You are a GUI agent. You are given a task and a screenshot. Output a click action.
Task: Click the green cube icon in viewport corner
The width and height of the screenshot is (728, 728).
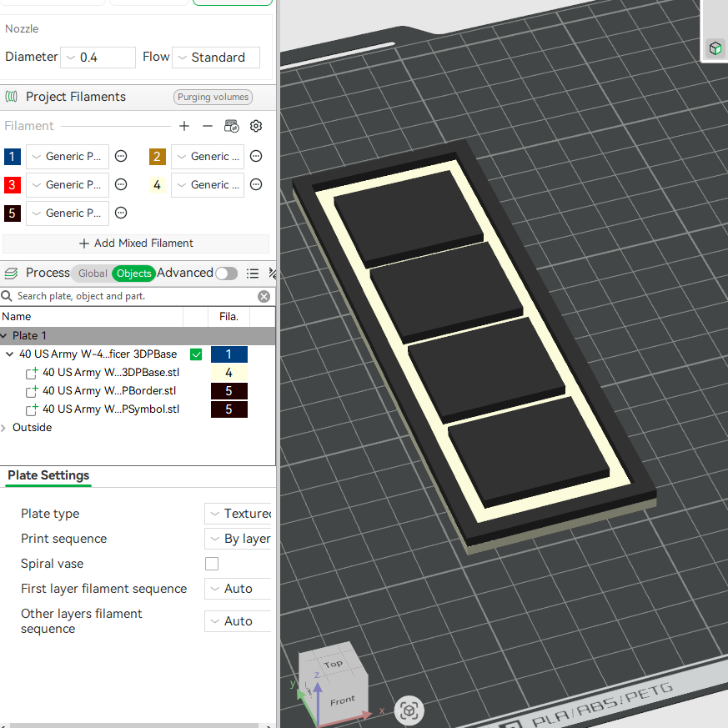point(715,48)
